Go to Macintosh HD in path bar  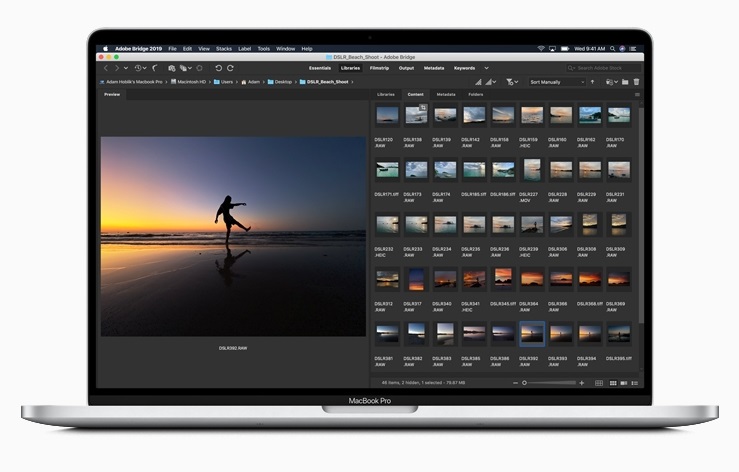189,82
